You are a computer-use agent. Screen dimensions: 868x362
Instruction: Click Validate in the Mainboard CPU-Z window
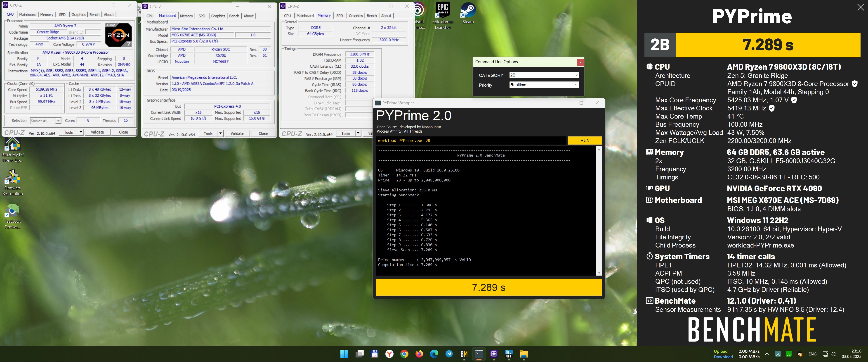[x=237, y=133]
